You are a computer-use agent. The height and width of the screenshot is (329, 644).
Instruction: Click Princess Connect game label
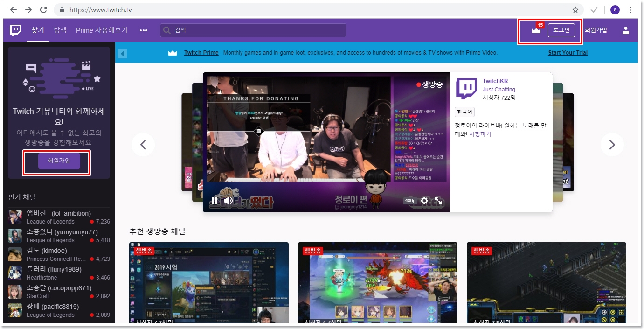(x=56, y=259)
